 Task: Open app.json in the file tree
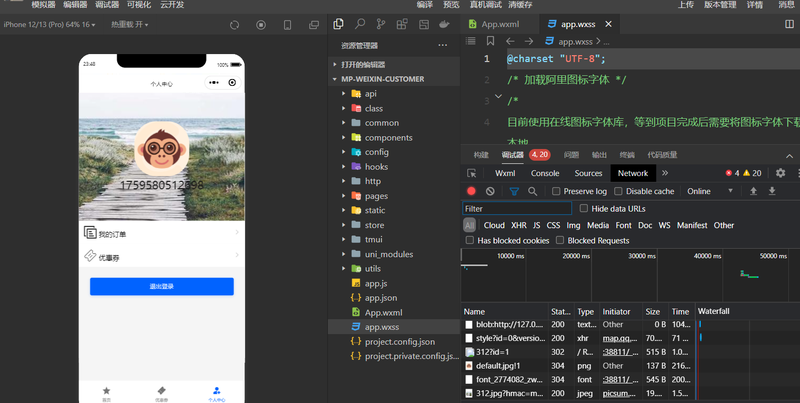[380, 298]
